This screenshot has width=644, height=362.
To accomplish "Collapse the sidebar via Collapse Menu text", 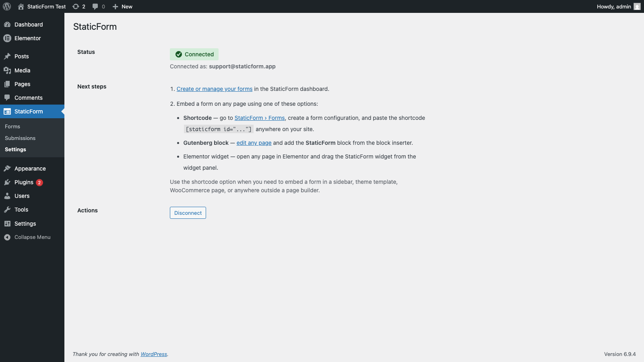I will [x=33, y=237].
